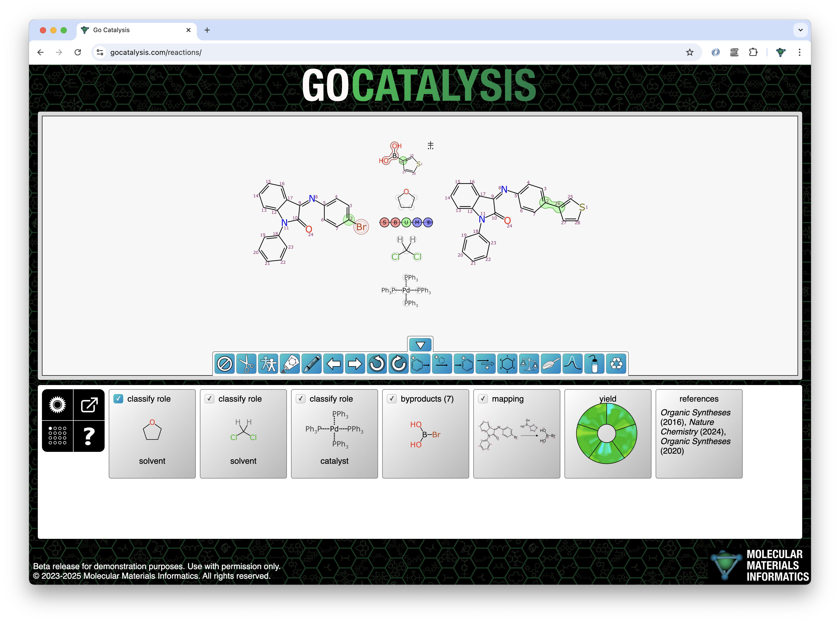Click the recycle symbol icon
This screenshot has width=840, height=623.
(x=616, y=364)
